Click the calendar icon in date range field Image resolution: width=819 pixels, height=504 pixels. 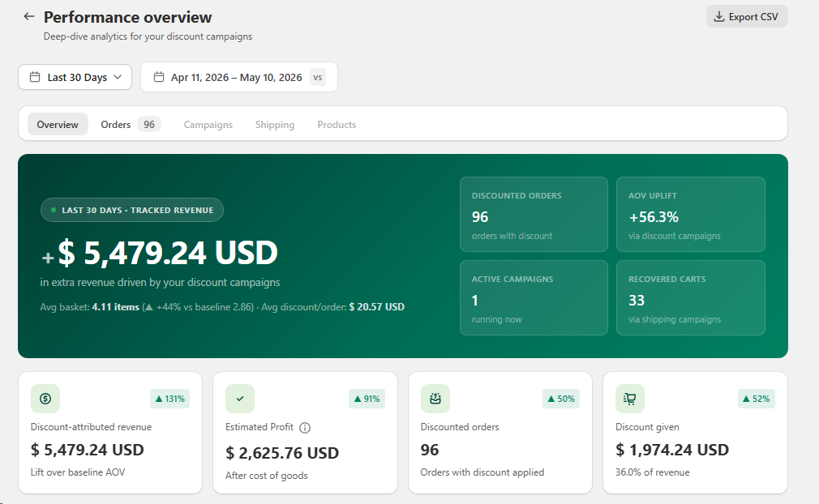pos(159,77)
